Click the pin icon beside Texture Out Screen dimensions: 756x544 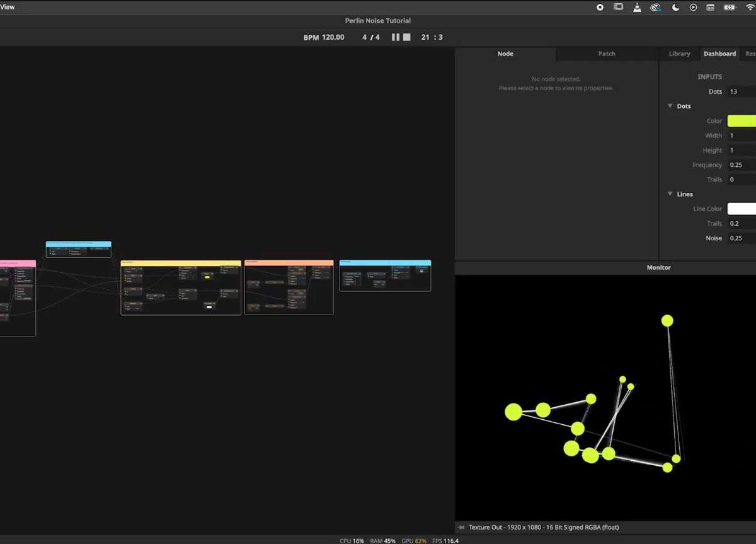point(462,528)
